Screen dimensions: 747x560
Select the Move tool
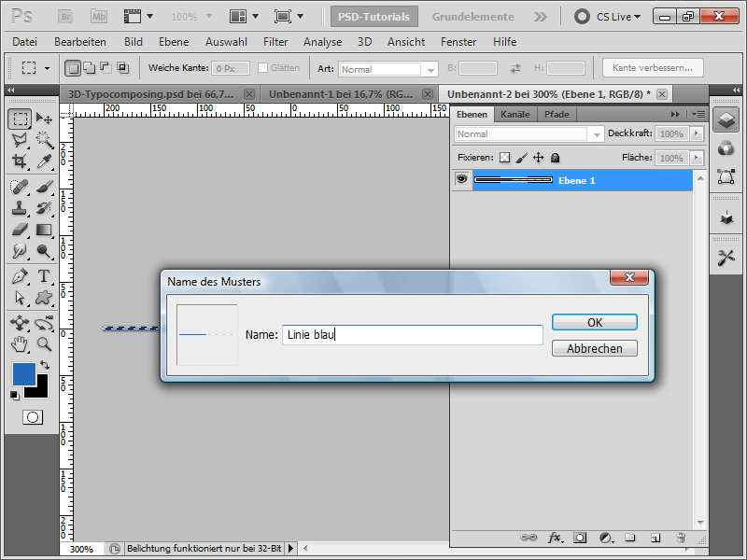[x=44, y=119]
